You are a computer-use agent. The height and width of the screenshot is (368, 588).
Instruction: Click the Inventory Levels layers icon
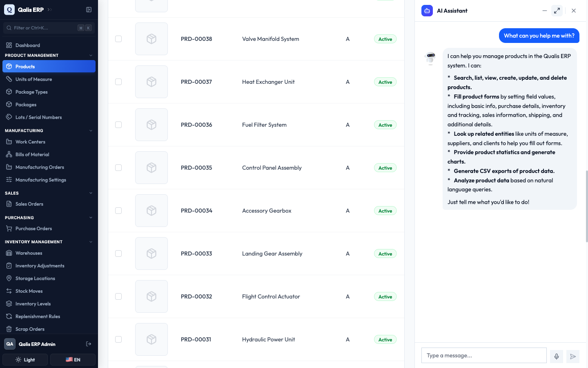click(9, 304)
